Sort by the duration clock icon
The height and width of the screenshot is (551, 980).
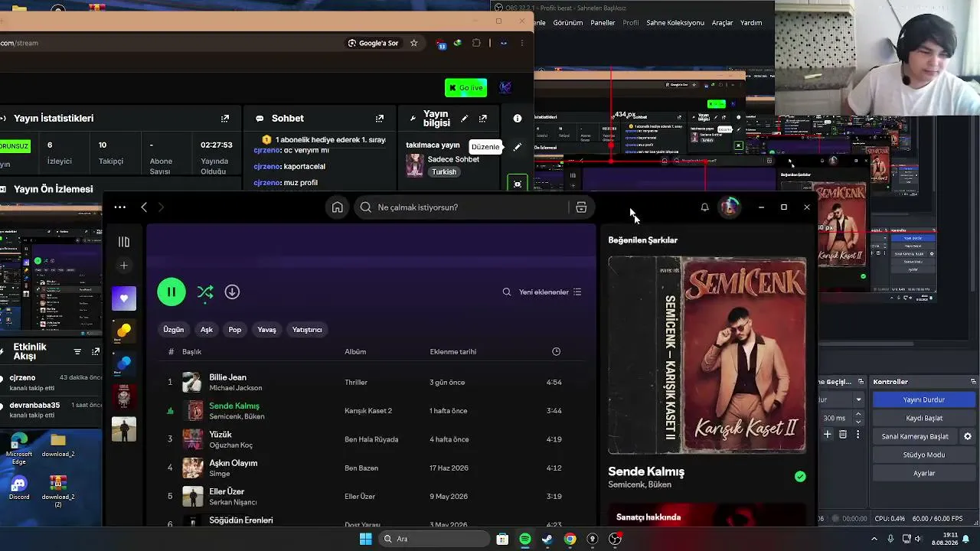coord(556,352)
